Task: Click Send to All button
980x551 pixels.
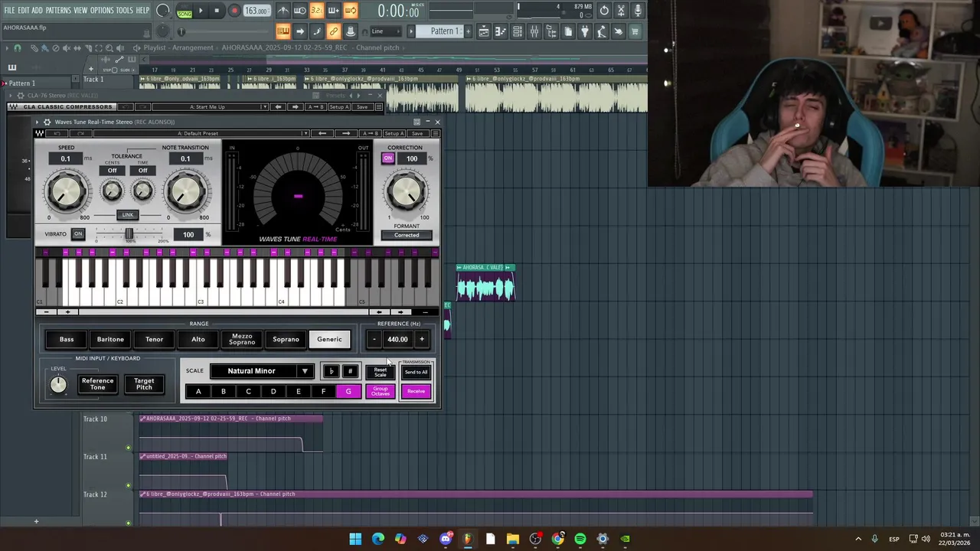Action: pos(416,372)
